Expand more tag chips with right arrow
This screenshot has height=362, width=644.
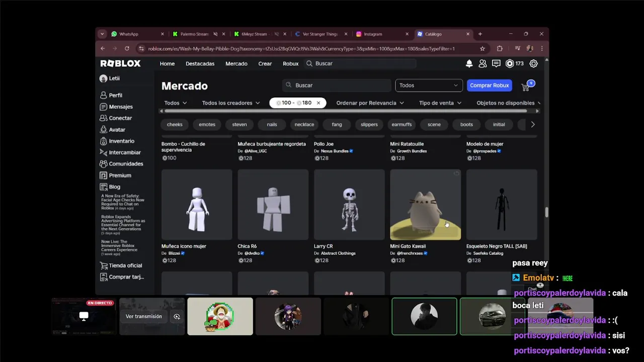pyautogui.click(x=532, y=124)
